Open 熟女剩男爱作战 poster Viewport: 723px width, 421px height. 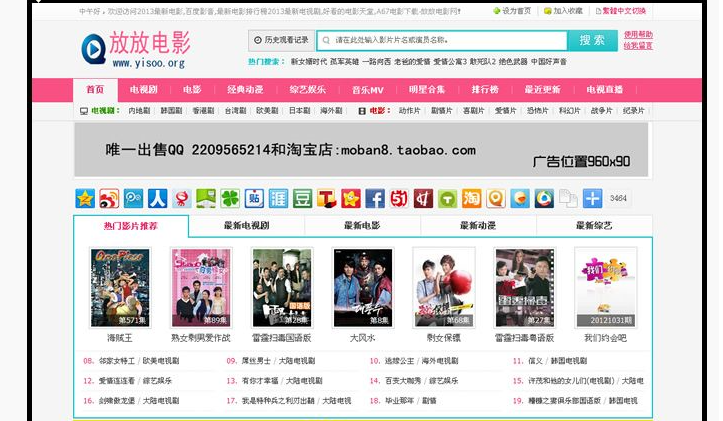pyautogui.click(x=201, y=288)
